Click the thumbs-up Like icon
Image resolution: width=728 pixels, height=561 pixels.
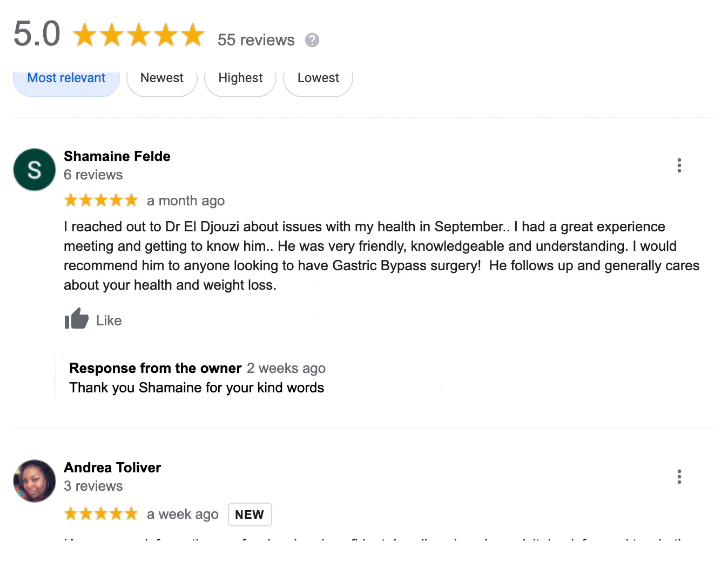pos(76,319)
